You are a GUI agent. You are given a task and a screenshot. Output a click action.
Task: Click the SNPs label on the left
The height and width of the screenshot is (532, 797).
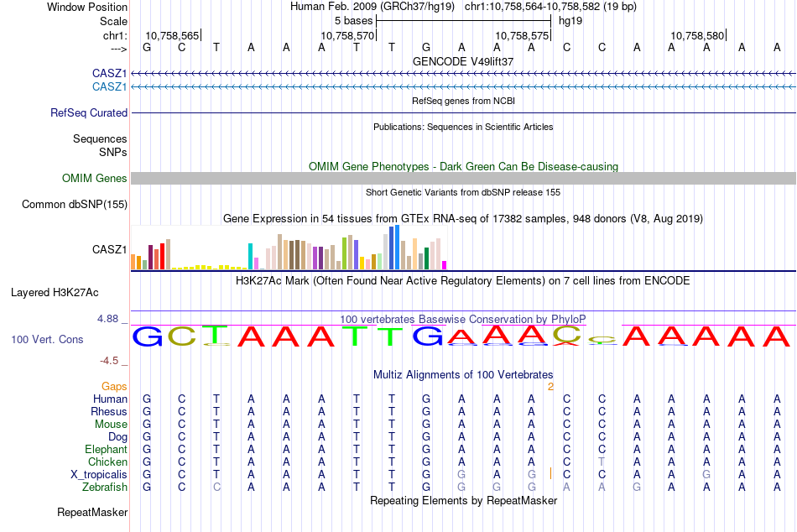[x=113, y=152]
